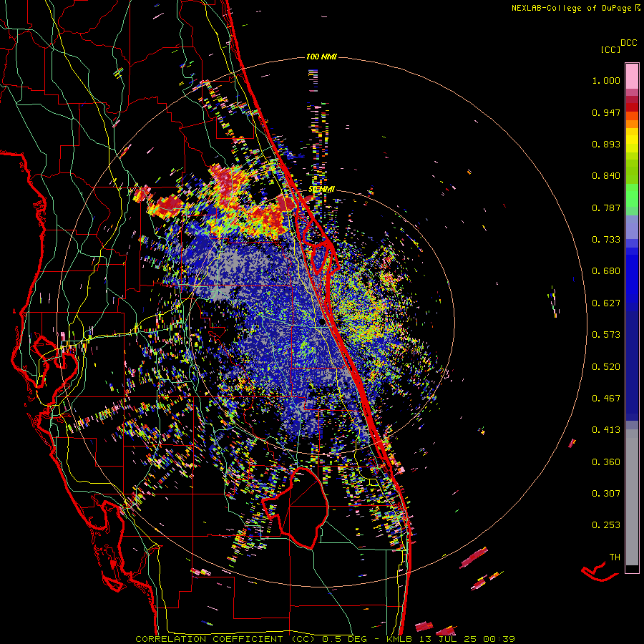Click the 0.947 scale value
Screen dimensions: 644x644
click(606, 112)
